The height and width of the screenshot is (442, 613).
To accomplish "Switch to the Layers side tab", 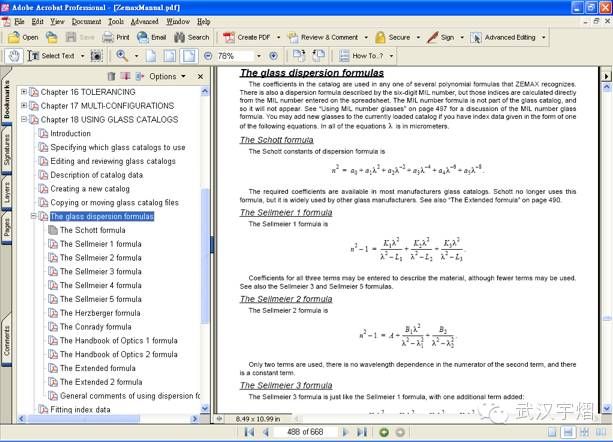I will [x=7, y=193].
